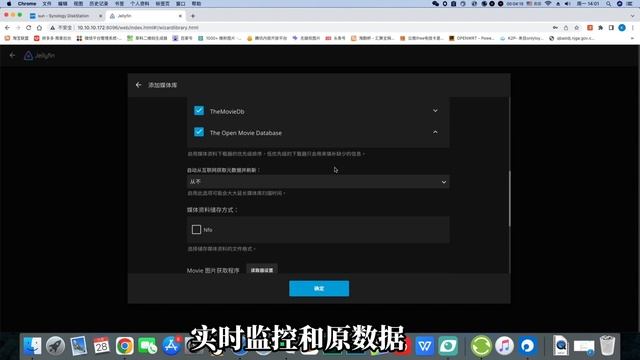This screenshot has width=640, height=360.
Task: Open the 窗口 menu
Action: coord(180,3)
